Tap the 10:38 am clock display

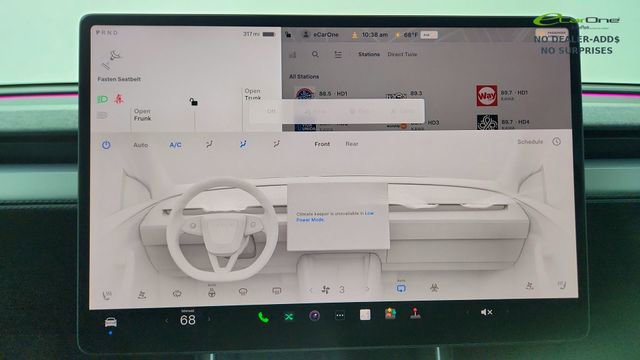(x=374, y=35)
